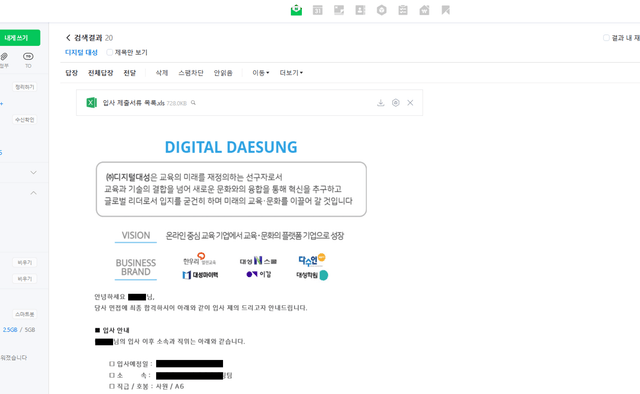Image resolution: width=640 pixels, height=394 pixels.
Task: Open the checklist clipboard icon in top bar
Action: [x=403, y=10]
